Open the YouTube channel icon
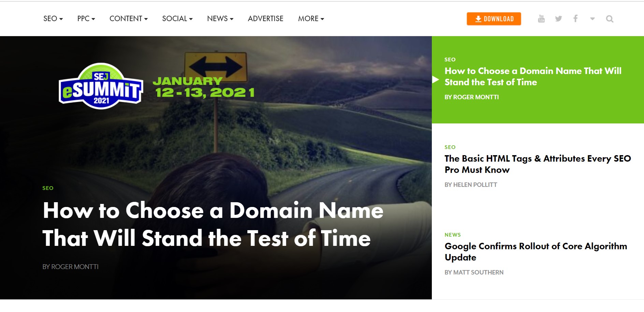 541,19
